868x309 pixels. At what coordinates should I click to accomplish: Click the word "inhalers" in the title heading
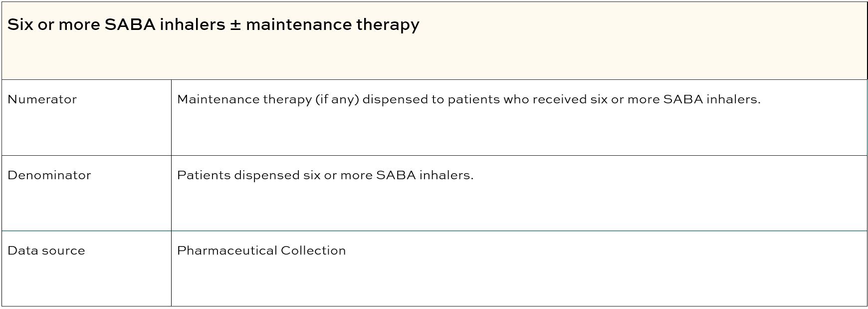point(192,24)
